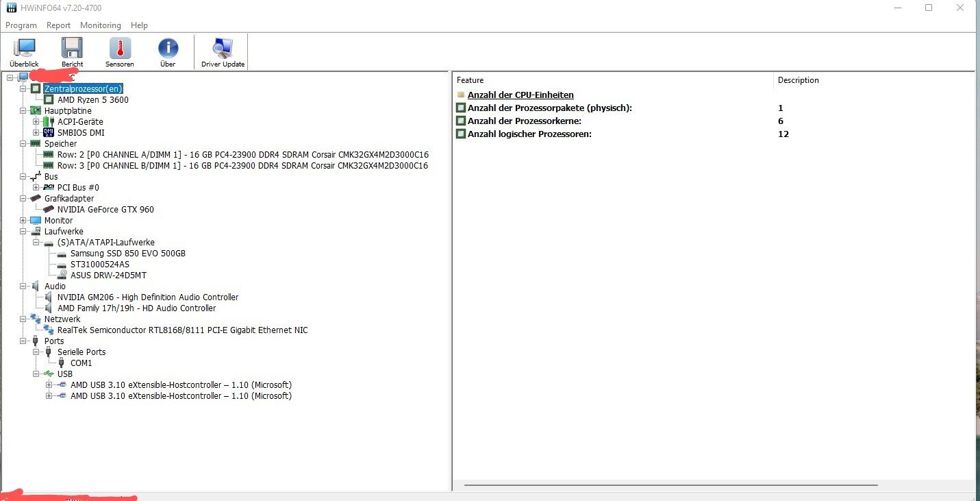This screenshot has height=501, width=980.
Task: Open the Help menu
Action: pos(140,25)
